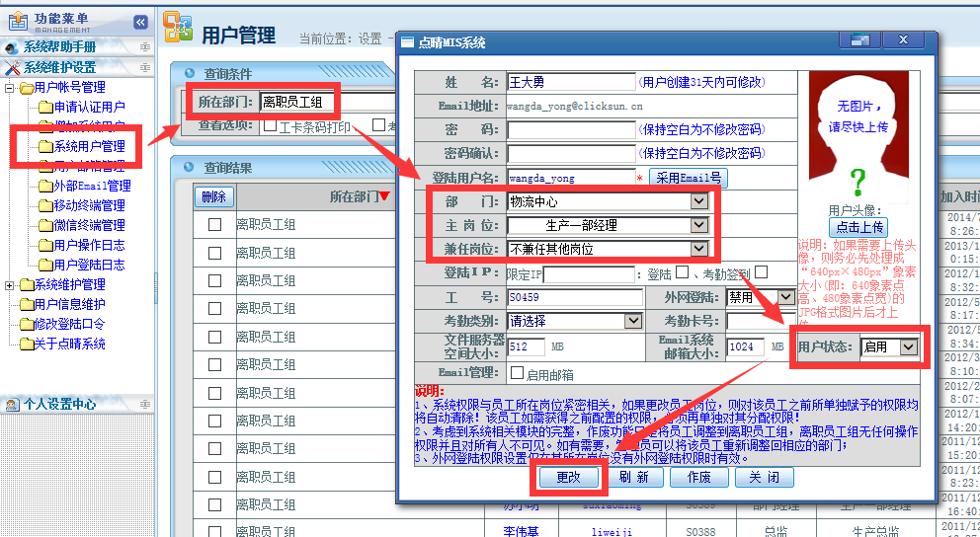Click the 用户管理 page header icon
980x537 pixels.
coord(178,28)
